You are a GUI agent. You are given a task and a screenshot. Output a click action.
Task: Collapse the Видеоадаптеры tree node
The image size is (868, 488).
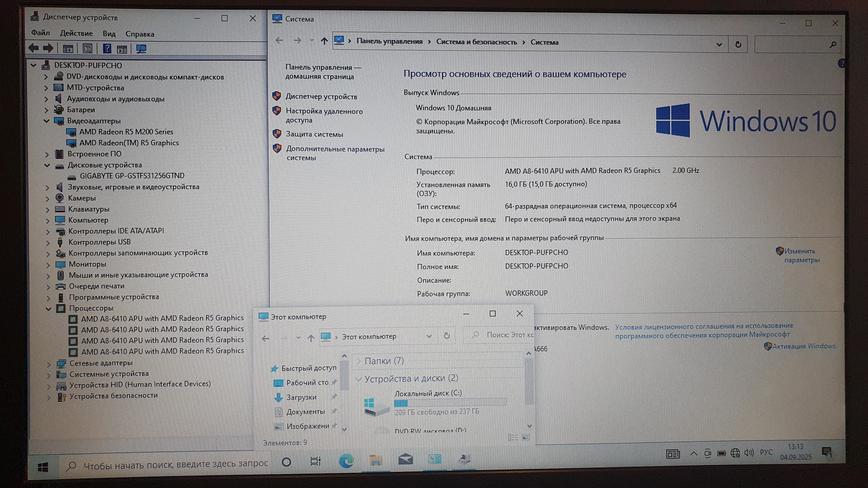click(47, 121)
